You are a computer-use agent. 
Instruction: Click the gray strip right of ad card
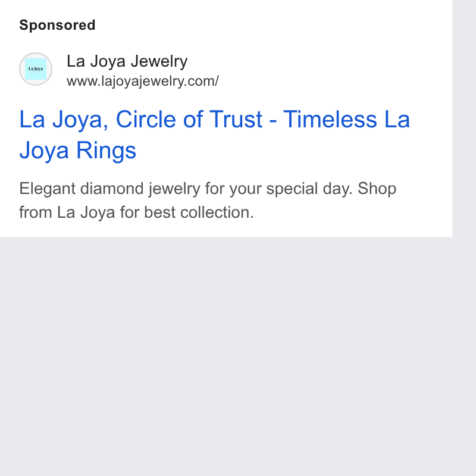point(464,118)
